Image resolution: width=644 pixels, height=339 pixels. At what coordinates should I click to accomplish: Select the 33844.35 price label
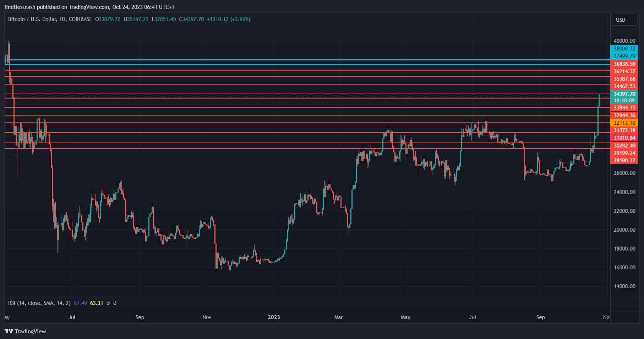point(624,108)
